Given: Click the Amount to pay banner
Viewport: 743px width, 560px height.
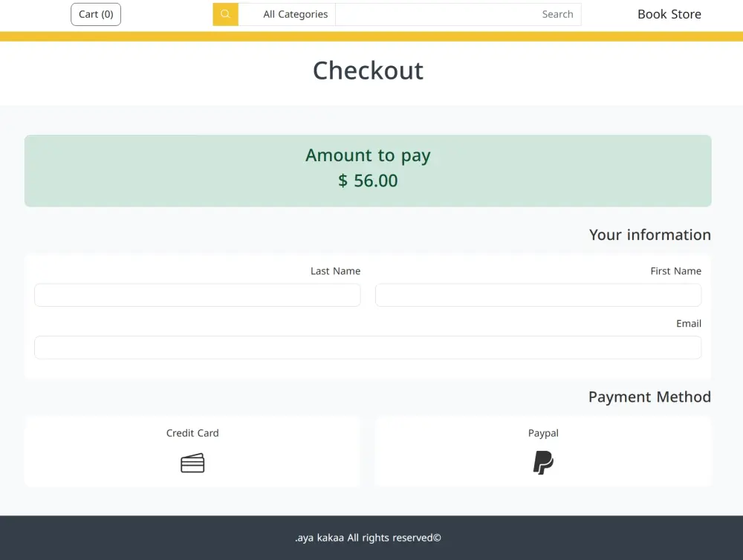Looking at the screenshot, I should coord(368,170).
